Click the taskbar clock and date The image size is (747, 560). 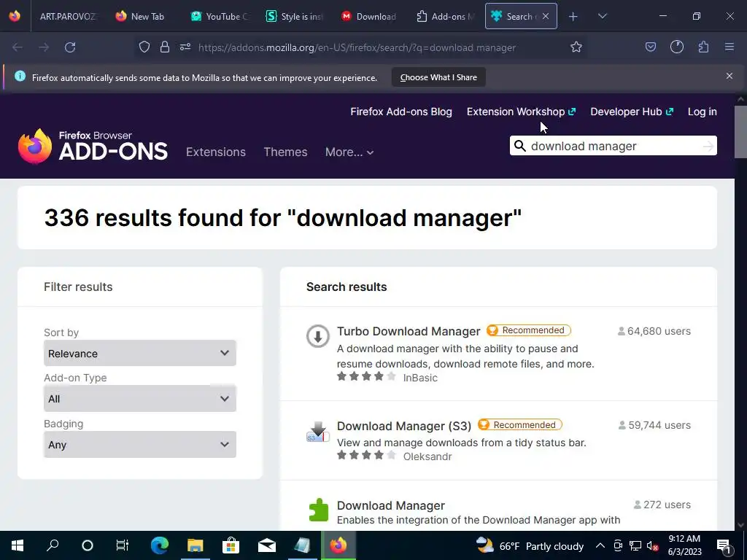coord(684,545)
